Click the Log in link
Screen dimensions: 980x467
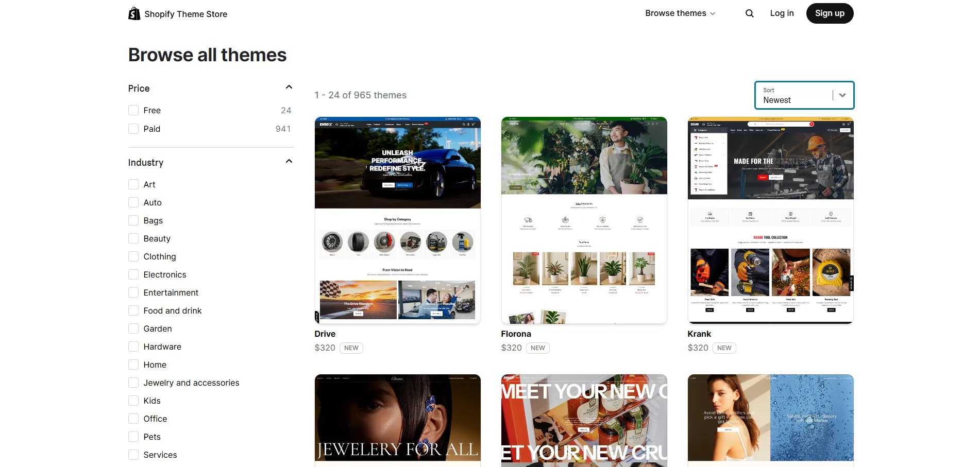point(782,13)
